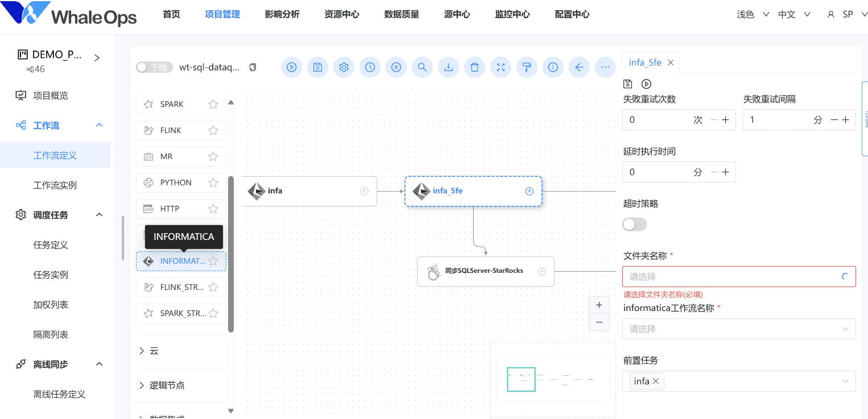
Task: Open the 数据质量 top menu
Action: pos(402,15)
